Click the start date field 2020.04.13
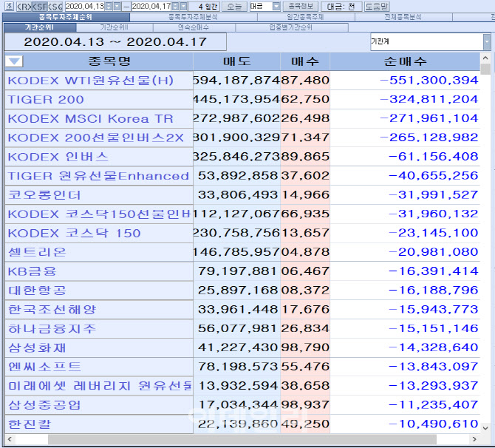This screenshot has width=495, height=448. pos(85,7)
